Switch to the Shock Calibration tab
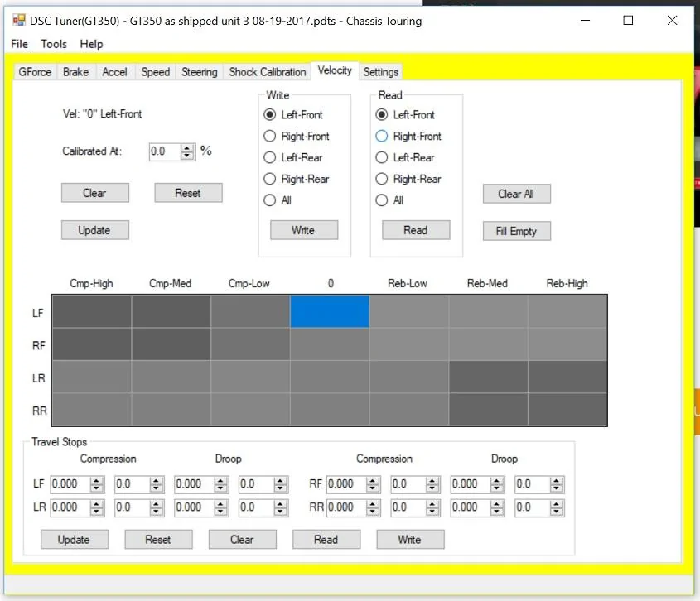 point(268,72)
